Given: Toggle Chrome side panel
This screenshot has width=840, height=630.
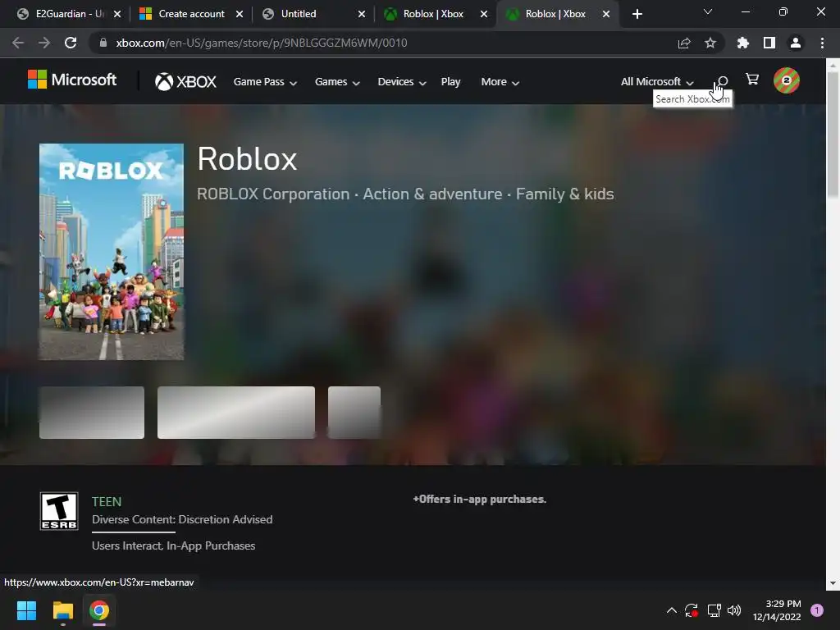Looking at the screenshot, I should coord(769,43).
